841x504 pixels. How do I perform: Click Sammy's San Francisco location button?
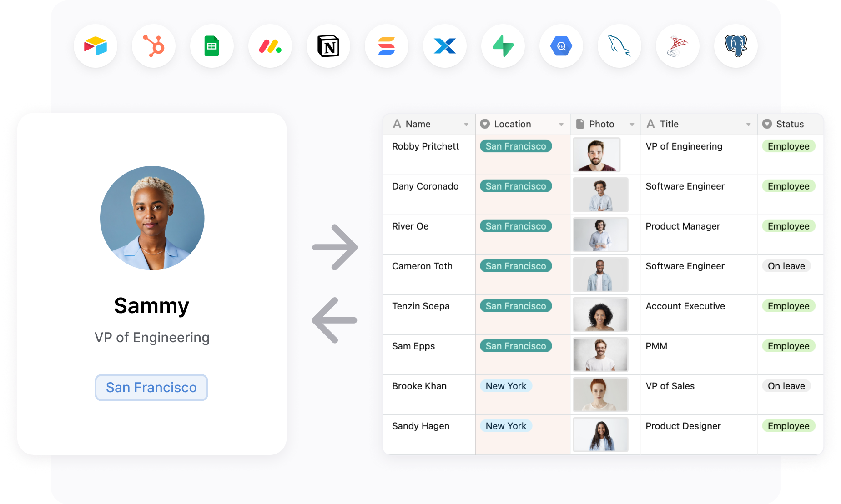pos(151,387)
